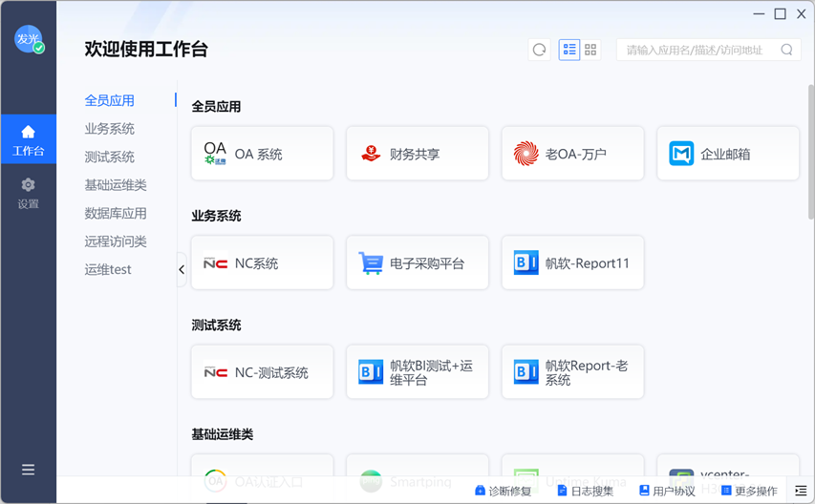Click 日志搜集 button
815x504 pixels.
tap(586, 491)
